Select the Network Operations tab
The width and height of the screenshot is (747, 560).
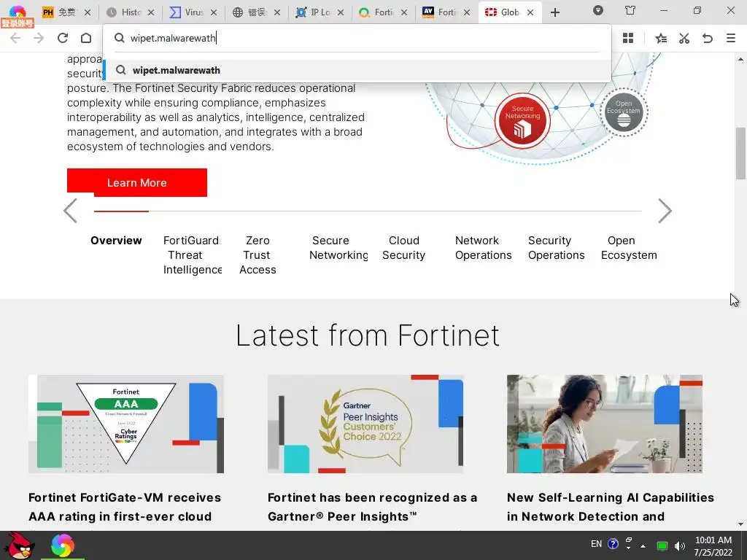tap(484, 248)
